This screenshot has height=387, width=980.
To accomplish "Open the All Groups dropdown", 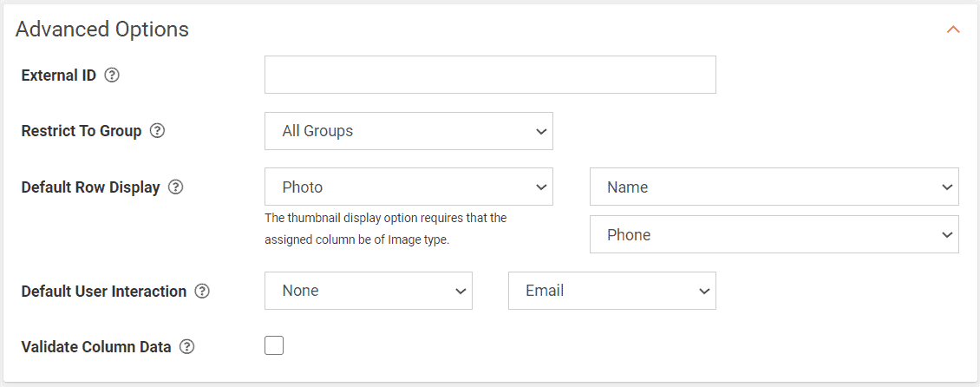I will tap(408, 131).
